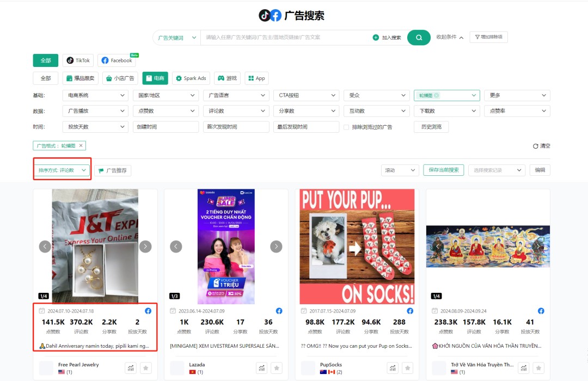Show previous image in J&T pearl jewelry carousel
The image size is (588, 381).
click(45, 247)
